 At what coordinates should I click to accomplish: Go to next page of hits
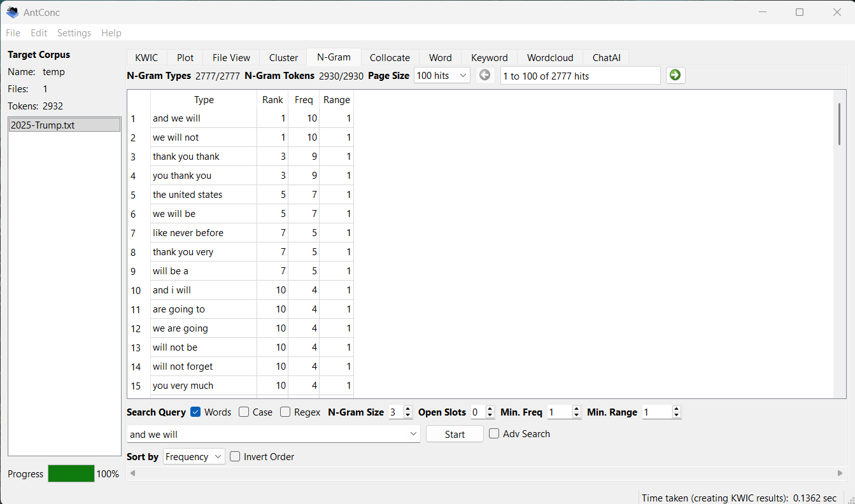675,76
